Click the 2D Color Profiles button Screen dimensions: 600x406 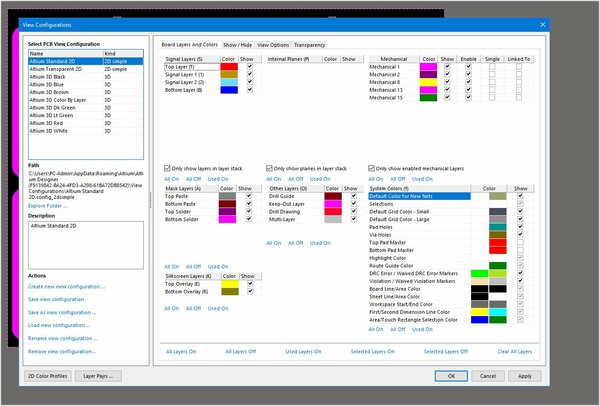pos(48,376)
